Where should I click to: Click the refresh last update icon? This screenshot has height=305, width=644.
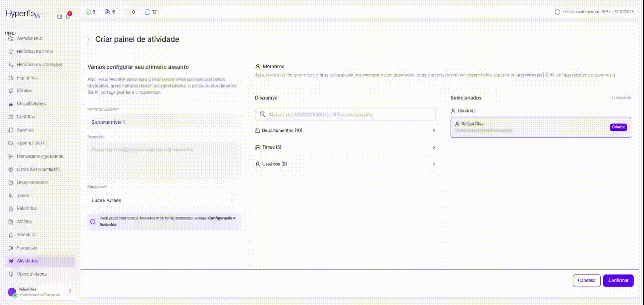557,12
